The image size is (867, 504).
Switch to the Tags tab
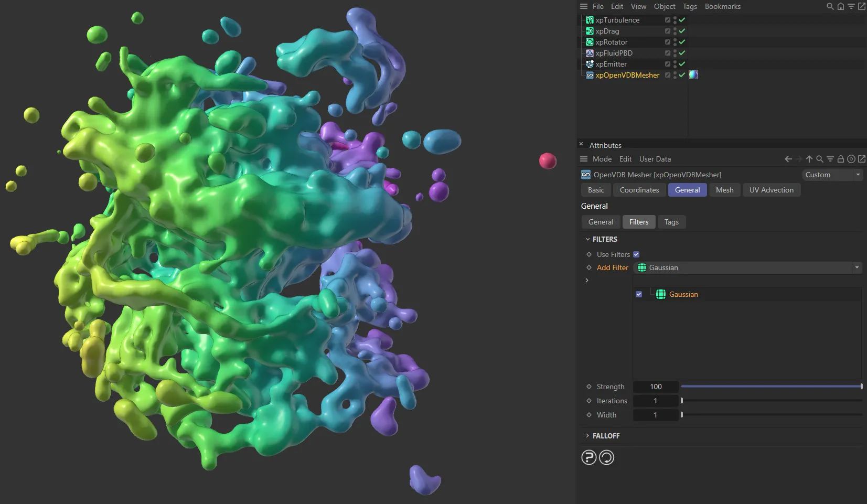pos(671,222)
